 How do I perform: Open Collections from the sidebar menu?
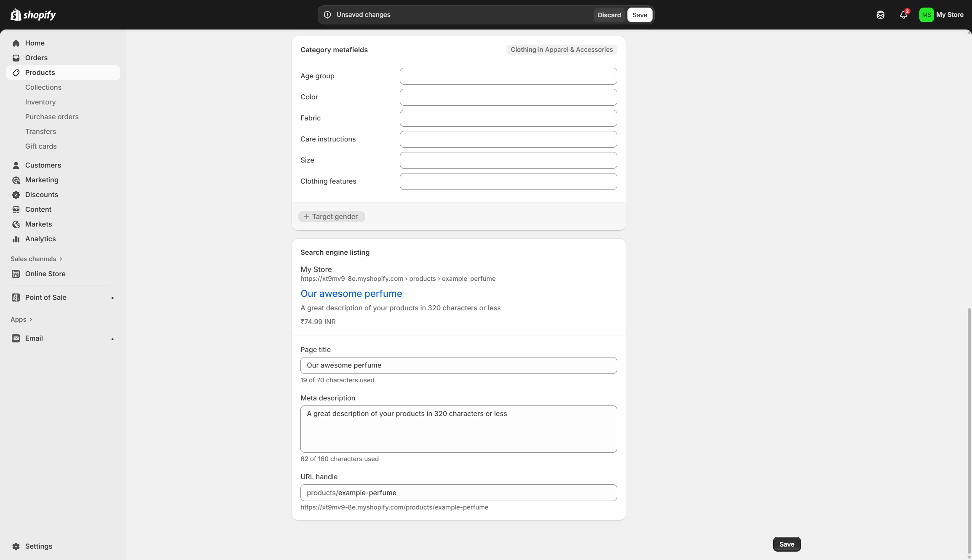(x=43, y=87)
